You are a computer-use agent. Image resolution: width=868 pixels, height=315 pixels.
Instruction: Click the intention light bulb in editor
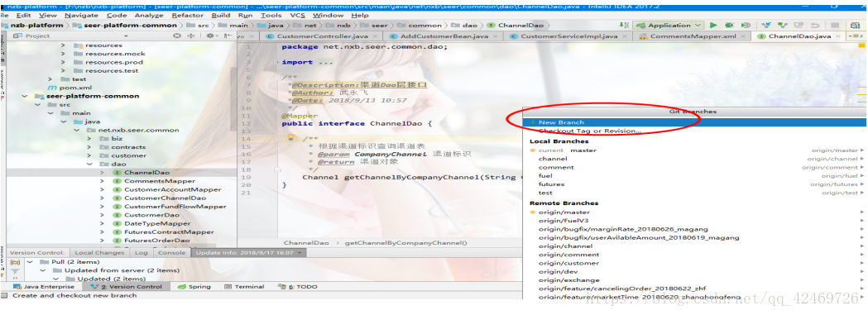pos(290,138)
